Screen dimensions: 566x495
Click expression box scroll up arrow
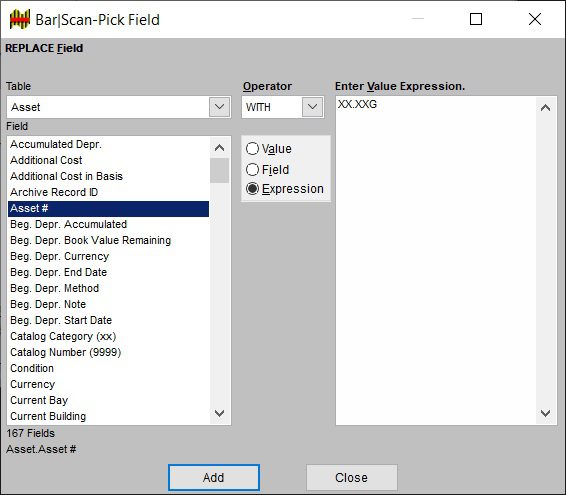pos(545,108)
